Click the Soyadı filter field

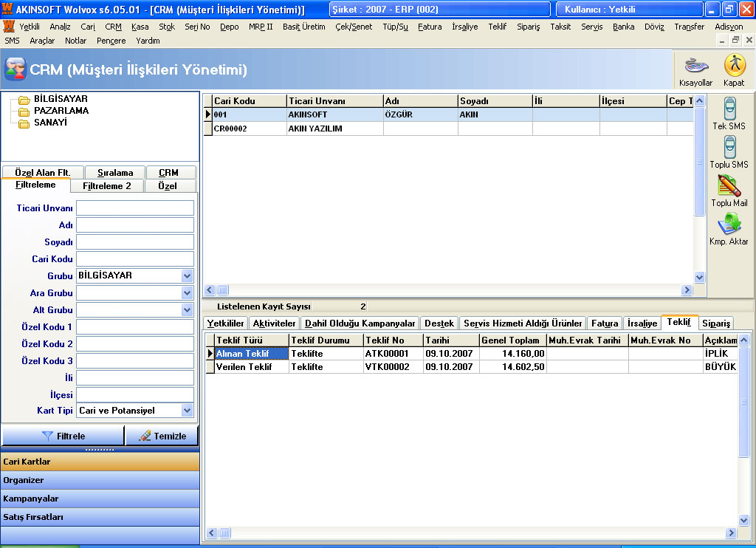[135, 242]
